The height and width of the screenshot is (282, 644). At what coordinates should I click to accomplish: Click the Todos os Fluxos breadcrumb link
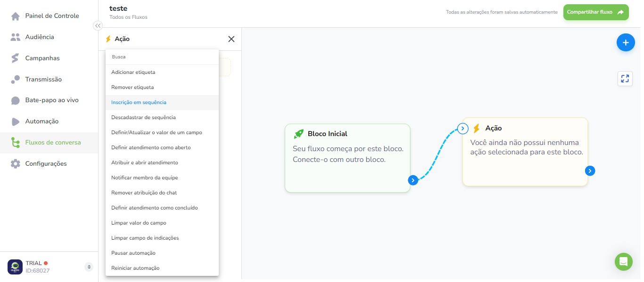pyautogui.click(x=128, y=17)
